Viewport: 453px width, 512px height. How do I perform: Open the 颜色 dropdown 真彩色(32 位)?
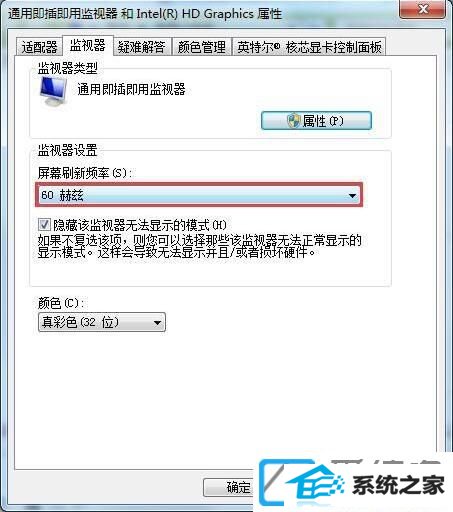tap(102, 322)
